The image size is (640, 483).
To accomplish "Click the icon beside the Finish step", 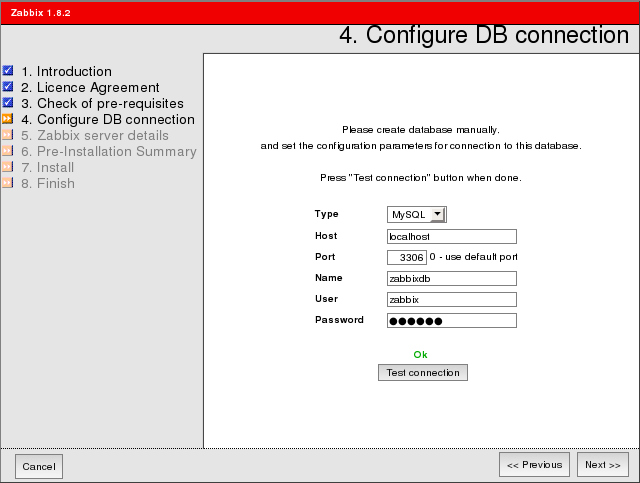I will [8, 183].
